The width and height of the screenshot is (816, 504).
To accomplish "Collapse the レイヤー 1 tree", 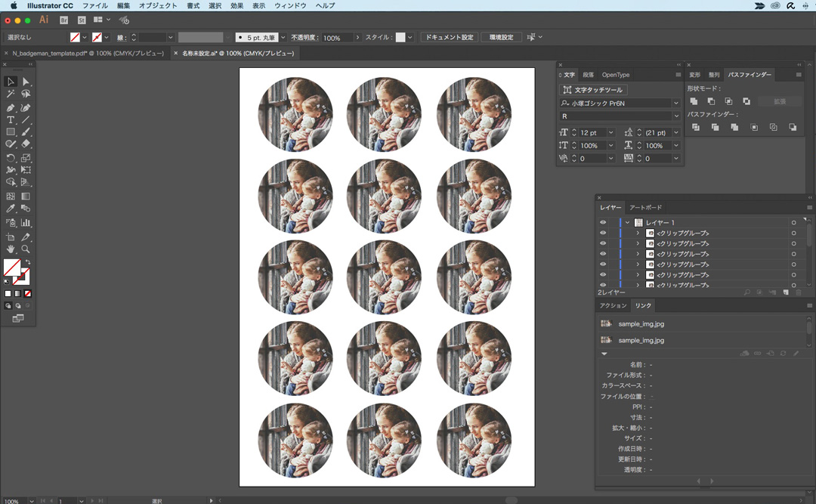I will coord(627,223).
